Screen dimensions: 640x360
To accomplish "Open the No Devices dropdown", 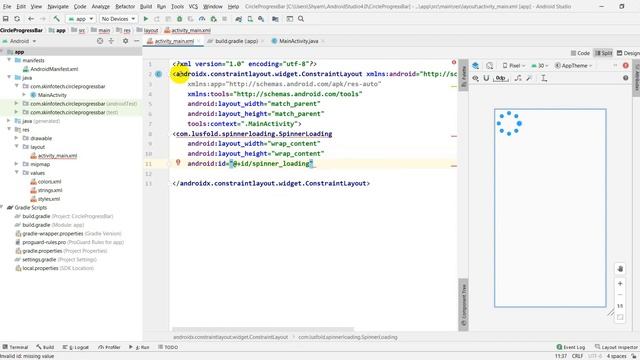I will (118, 19).
